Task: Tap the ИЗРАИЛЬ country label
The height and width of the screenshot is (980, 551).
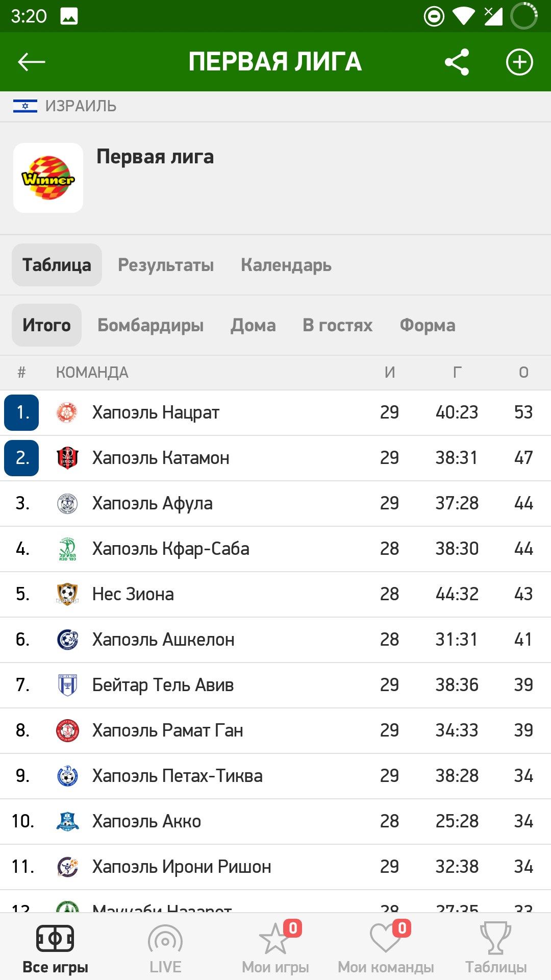Action: (81, 106)
